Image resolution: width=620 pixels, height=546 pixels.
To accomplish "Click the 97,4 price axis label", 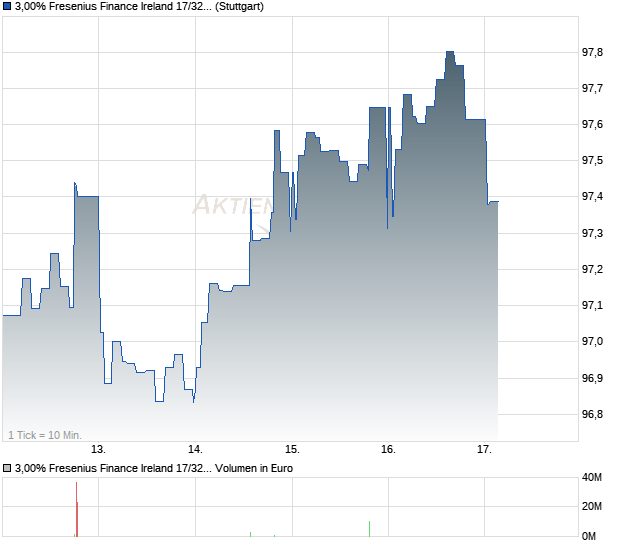I will [592, 196].
